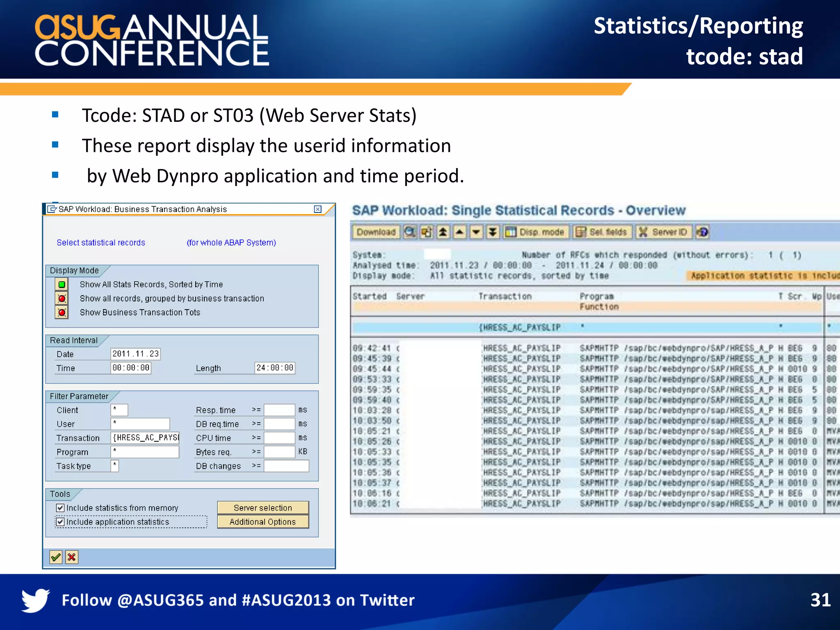Click the Length field showing 24:00:00
Image resolution: width=840 pixels, height=630 pixels.
[275, 368]
